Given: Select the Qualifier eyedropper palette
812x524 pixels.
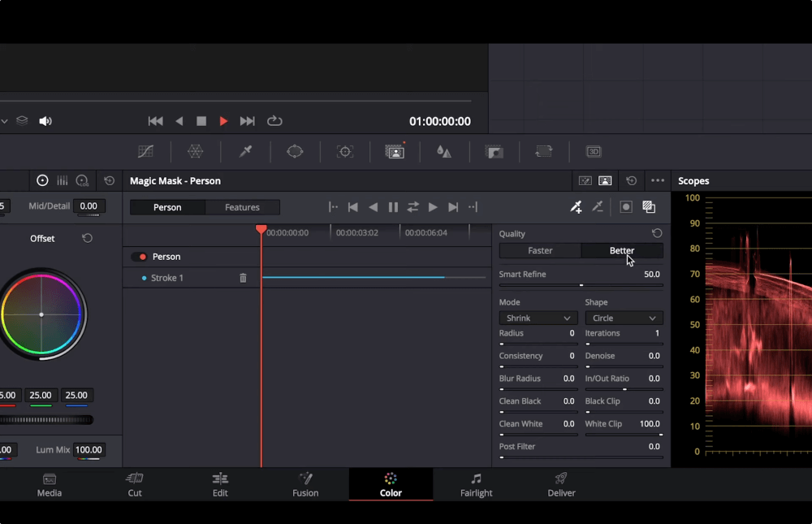Looking at the screenshot, I should pos(245,151).
